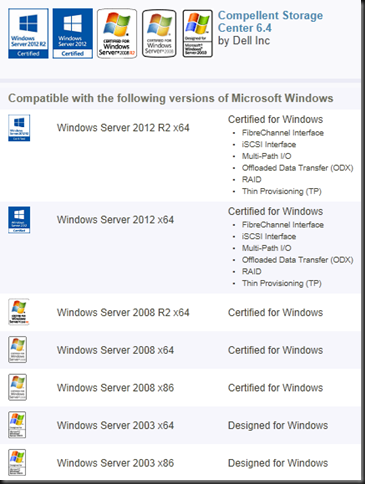Select the 'Windows Server 2008 x64' text
This screenshot has width=365, height=484.
tap(115, 350)
